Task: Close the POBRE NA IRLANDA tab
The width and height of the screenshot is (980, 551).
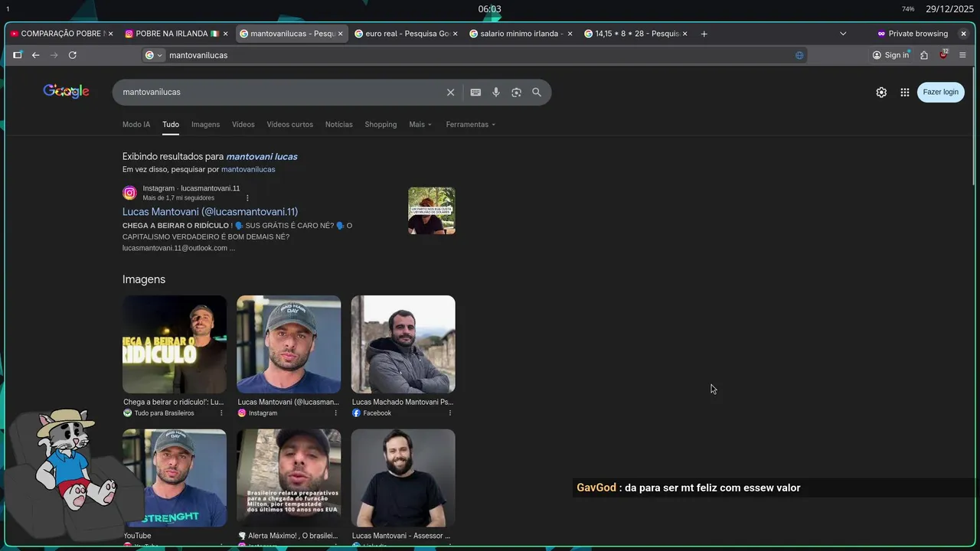Action: [225, 34]
